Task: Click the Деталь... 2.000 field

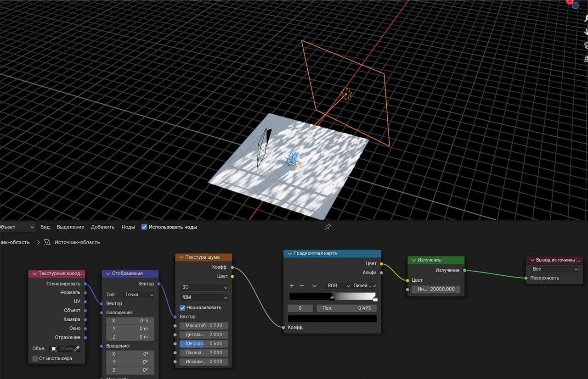Action: click(x=204, y=334)
